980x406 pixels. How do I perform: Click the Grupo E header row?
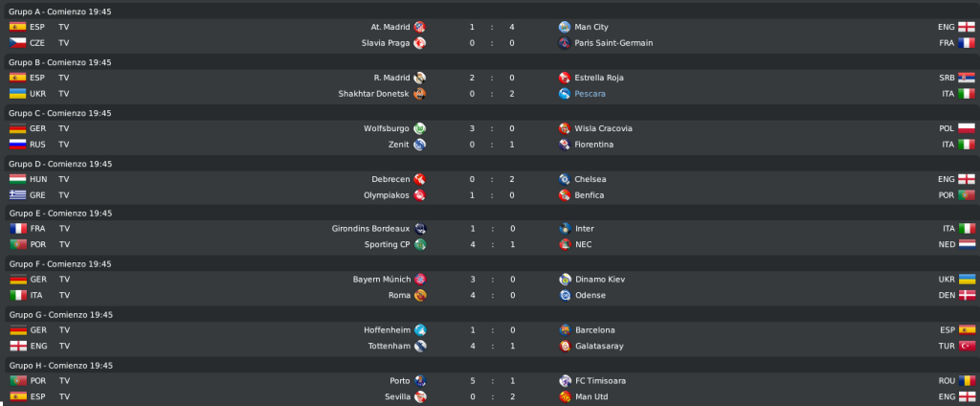pyautogui.click(x=490, y=214)
